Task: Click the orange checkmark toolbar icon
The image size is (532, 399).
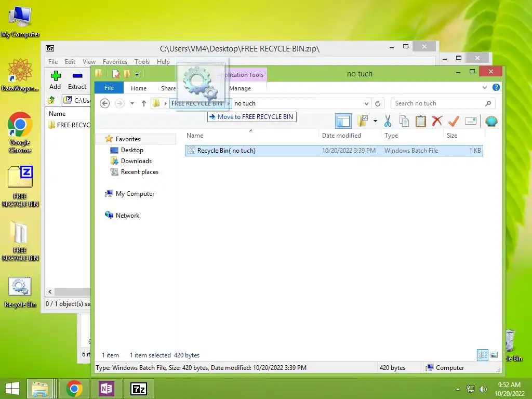Action: click(454, 121)
